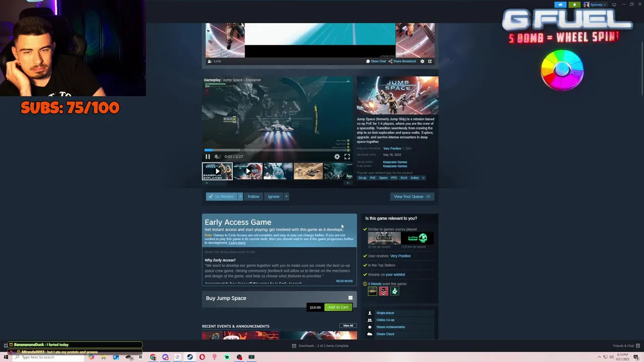The height and width of the screenshot is (362, 644).
Task: Open Steam notifications bell icon
Action: pyautogui.click(x=575, y=5)
